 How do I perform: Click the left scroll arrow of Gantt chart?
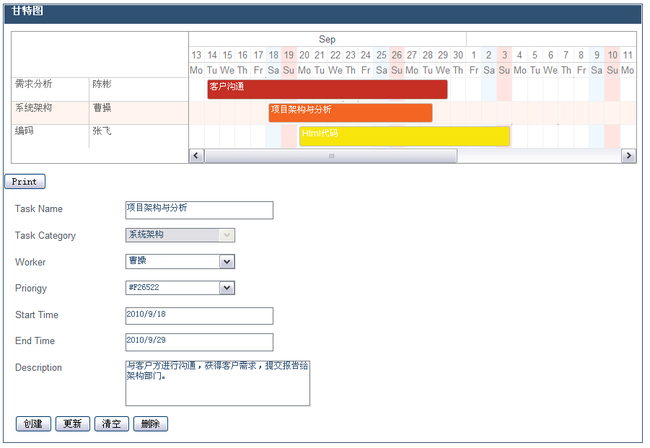[196, 156]
